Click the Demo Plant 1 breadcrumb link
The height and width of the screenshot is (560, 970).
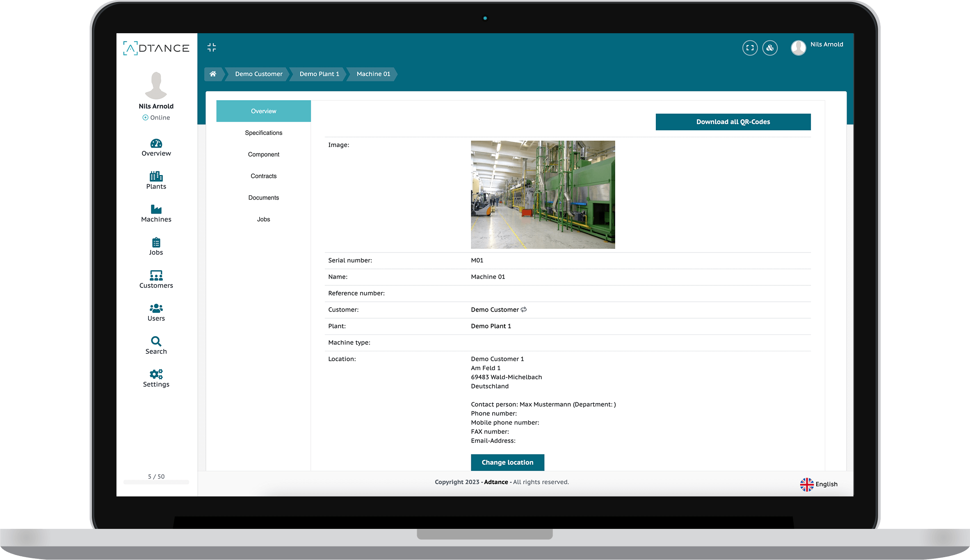coord(320,73)
